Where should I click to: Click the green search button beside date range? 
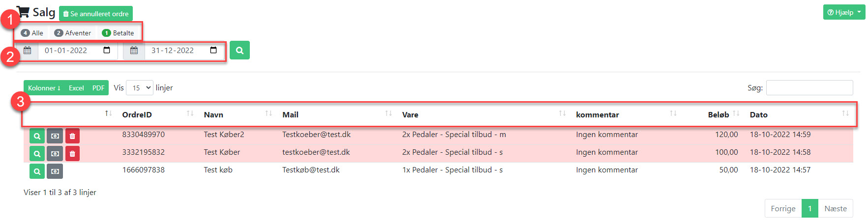239,50
